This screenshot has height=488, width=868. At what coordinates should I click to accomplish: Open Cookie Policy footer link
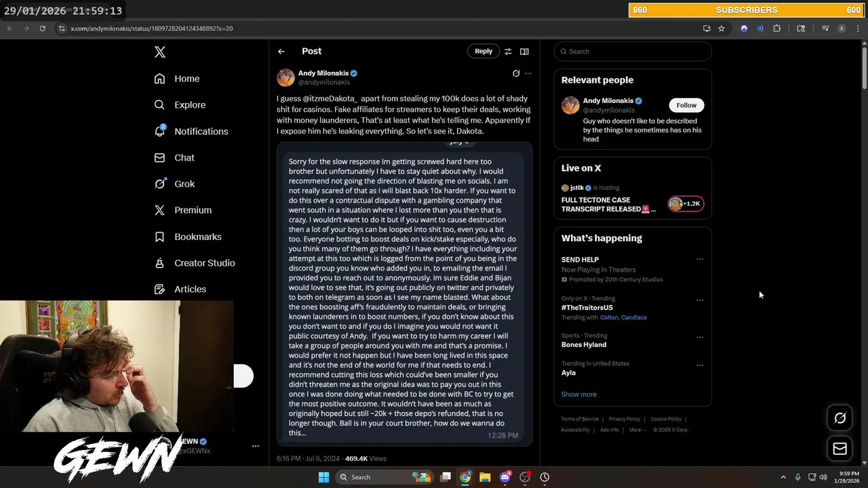point(666,419)
